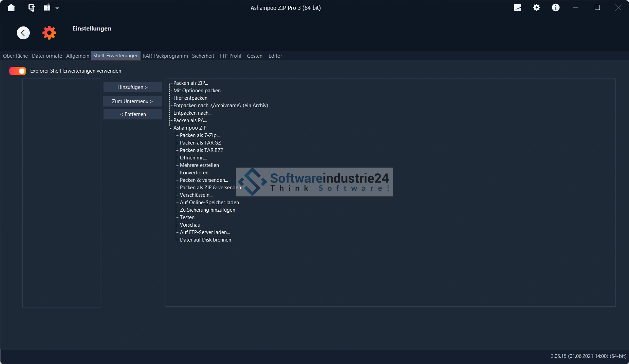Click the Hinzufügen > button
The height and width of the screenshot is (364, 629).
(132, 87)
